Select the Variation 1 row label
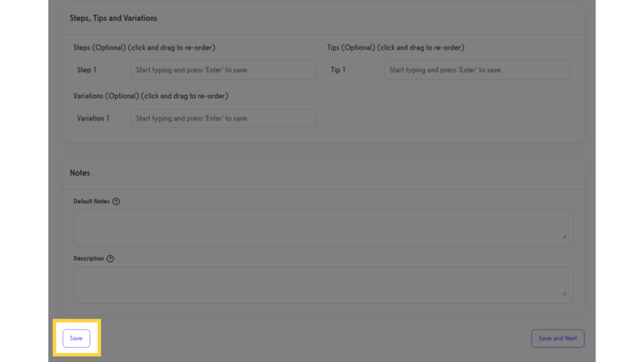The width and height of the screenshot is (644, 362). click(93, 118)
